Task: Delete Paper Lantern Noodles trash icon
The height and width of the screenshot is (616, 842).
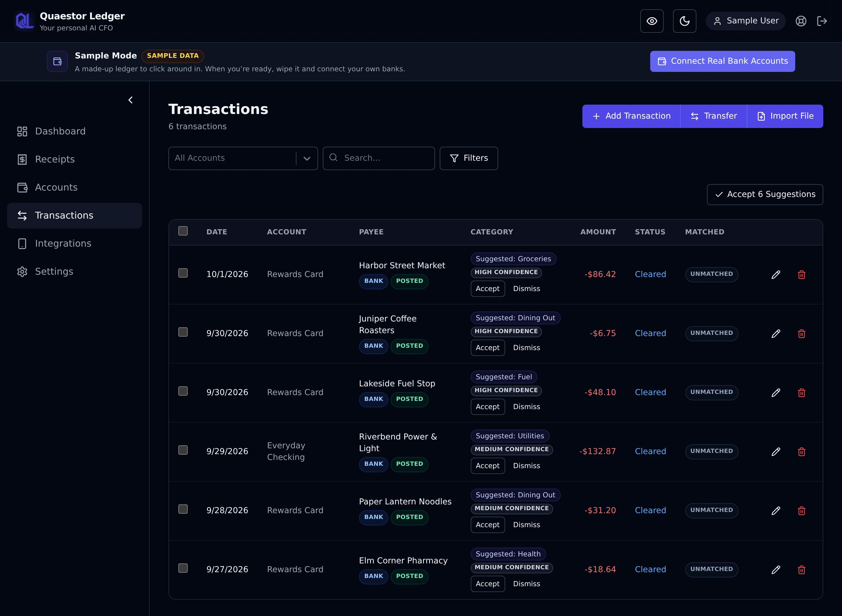Action: click(x=801, y=511)
